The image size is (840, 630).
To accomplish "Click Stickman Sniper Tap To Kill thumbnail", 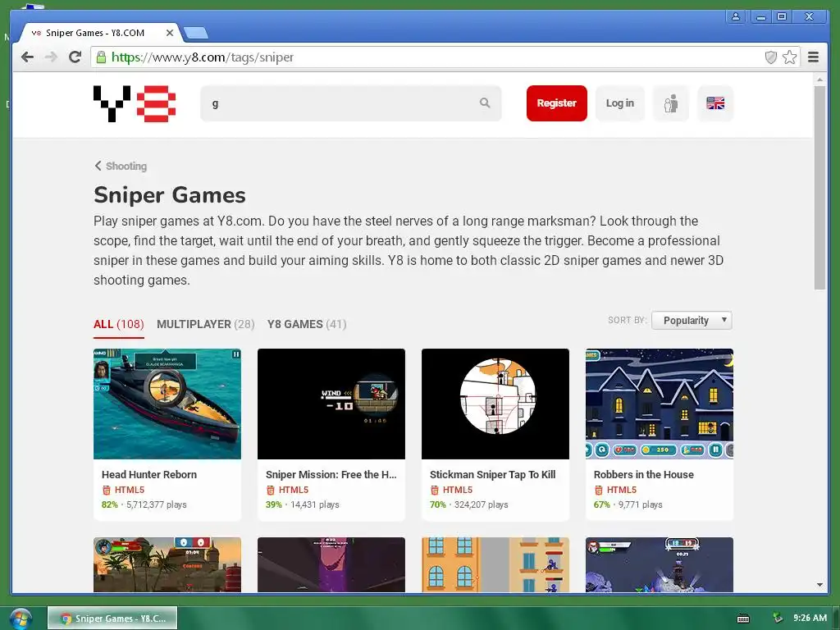I will (x=495, y=404).
